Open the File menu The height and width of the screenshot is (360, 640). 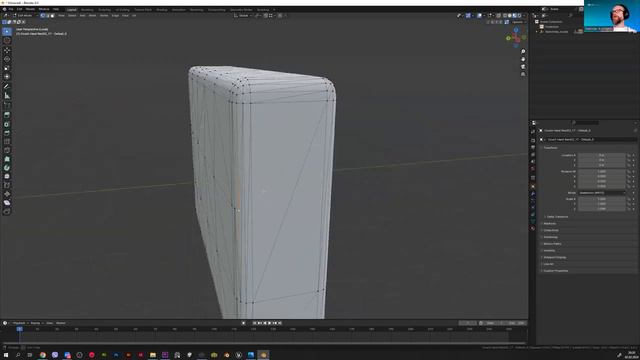point(11,9)
